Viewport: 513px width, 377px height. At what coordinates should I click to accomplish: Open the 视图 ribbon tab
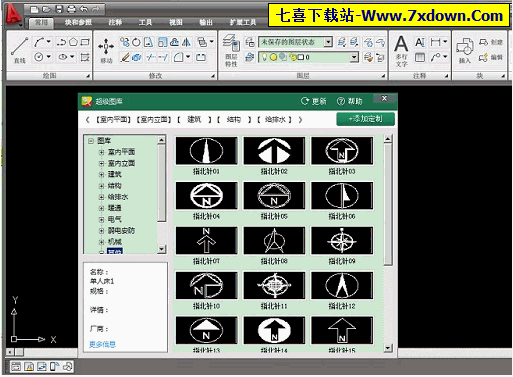point(176,22)
